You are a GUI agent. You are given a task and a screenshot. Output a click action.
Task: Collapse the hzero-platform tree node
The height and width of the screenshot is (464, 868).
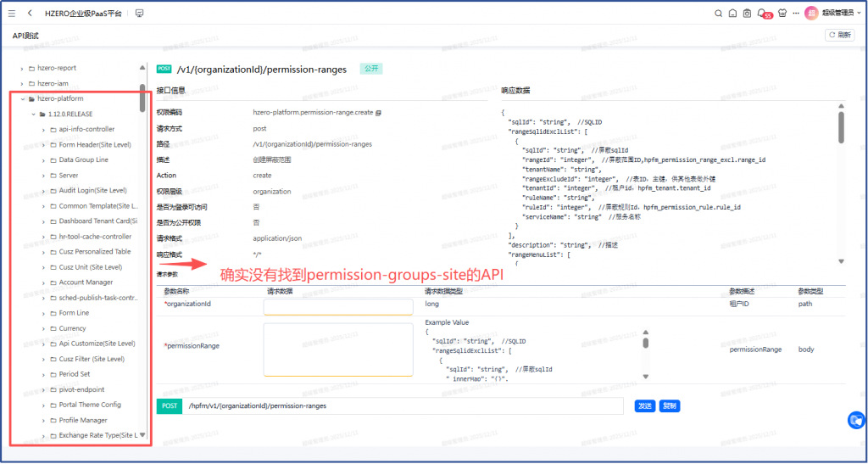(x=21, y=98)
